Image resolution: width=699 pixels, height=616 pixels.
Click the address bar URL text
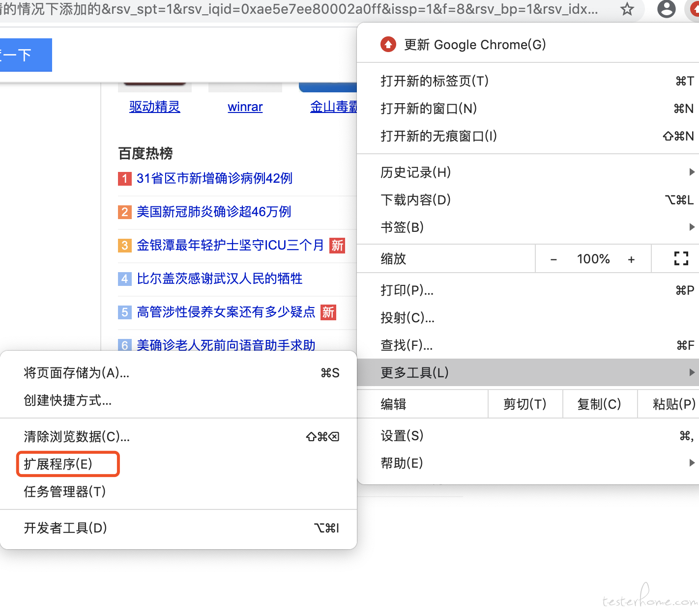point(299,9)
